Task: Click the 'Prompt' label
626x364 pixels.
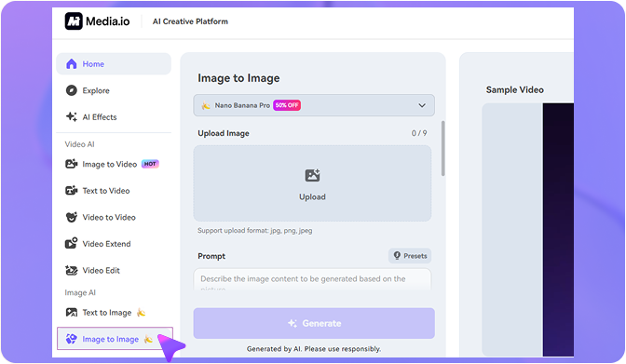Action: point(211,256)
